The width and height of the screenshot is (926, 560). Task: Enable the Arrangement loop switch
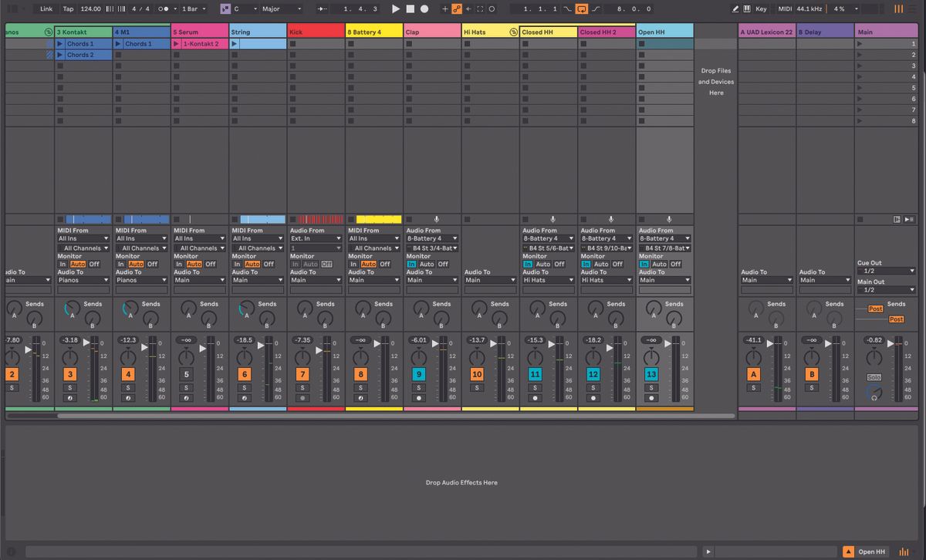pos(582,9)
